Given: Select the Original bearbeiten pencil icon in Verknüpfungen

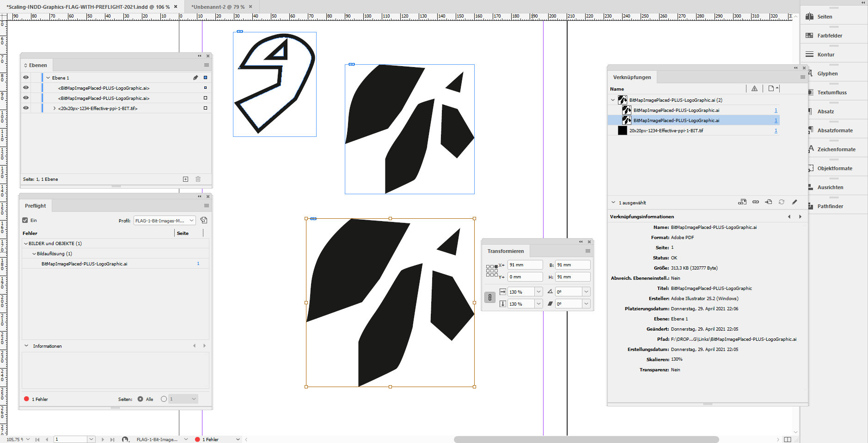Looking at the screenshot, I should pyautogui.click(x=795, y=202).
